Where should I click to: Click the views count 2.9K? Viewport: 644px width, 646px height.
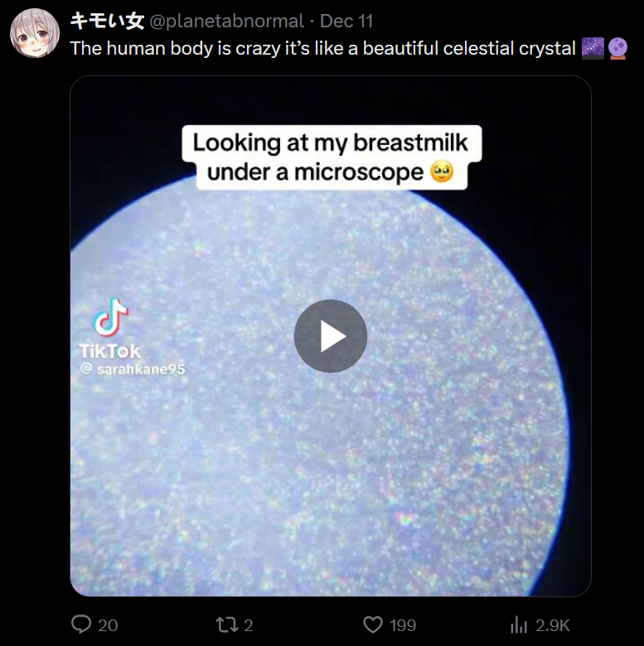click(553, 625)
